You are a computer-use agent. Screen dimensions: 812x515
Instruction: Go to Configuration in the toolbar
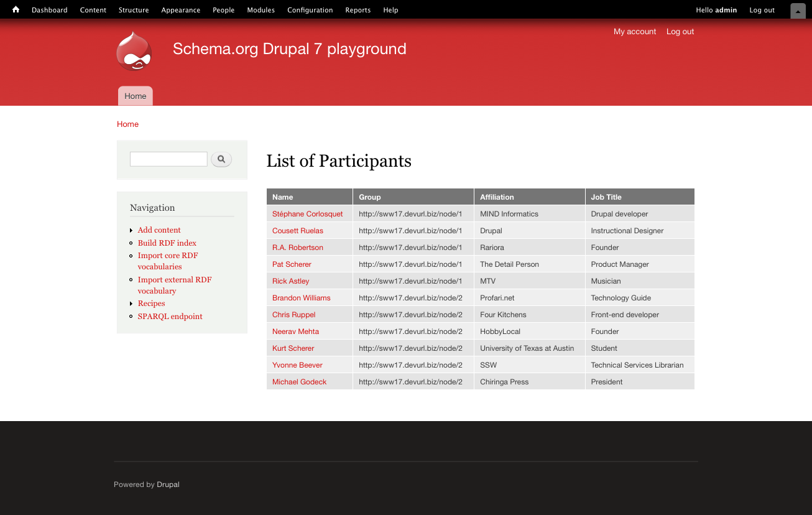coord(310,10)
